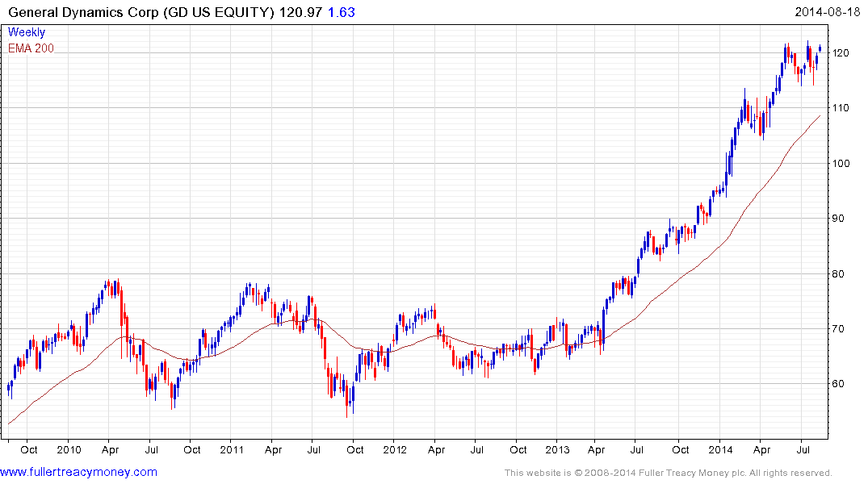Select the 2012 marker on the time axis
Image resolution: width=868 pixels, height=484 pixels.
pos(395,449)
